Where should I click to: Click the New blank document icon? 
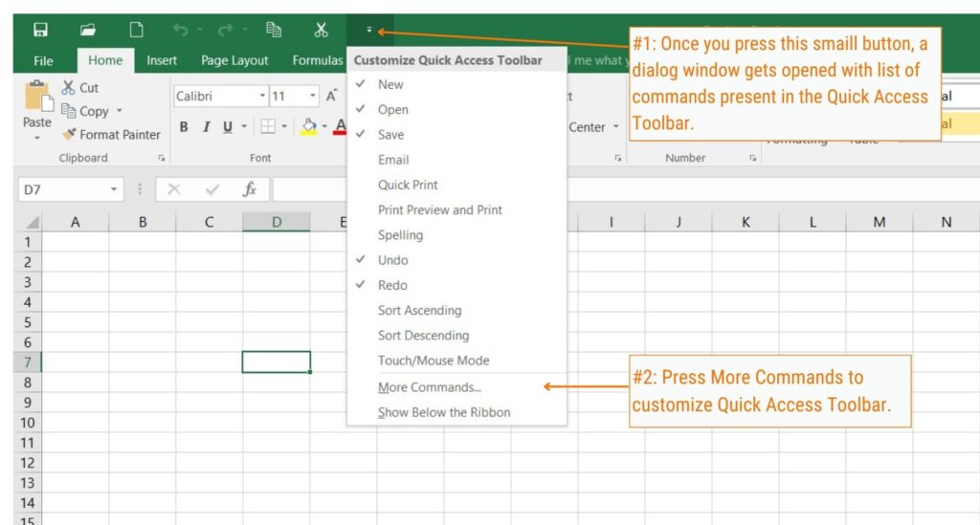pos(136,30)
